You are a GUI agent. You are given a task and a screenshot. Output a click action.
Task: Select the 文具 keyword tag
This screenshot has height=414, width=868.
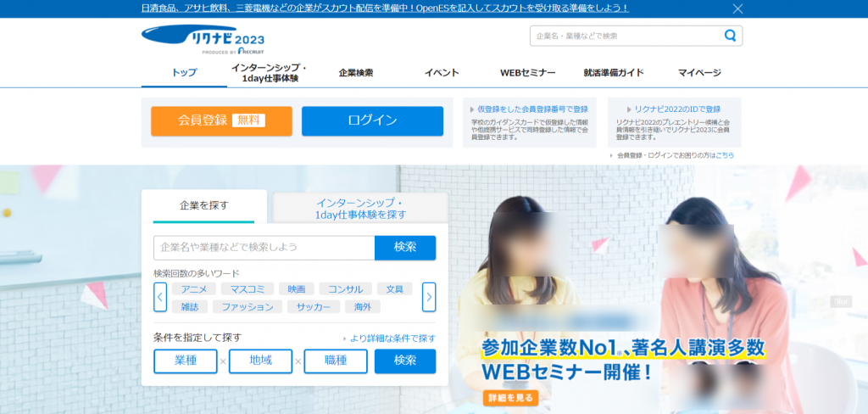(395, 288)
